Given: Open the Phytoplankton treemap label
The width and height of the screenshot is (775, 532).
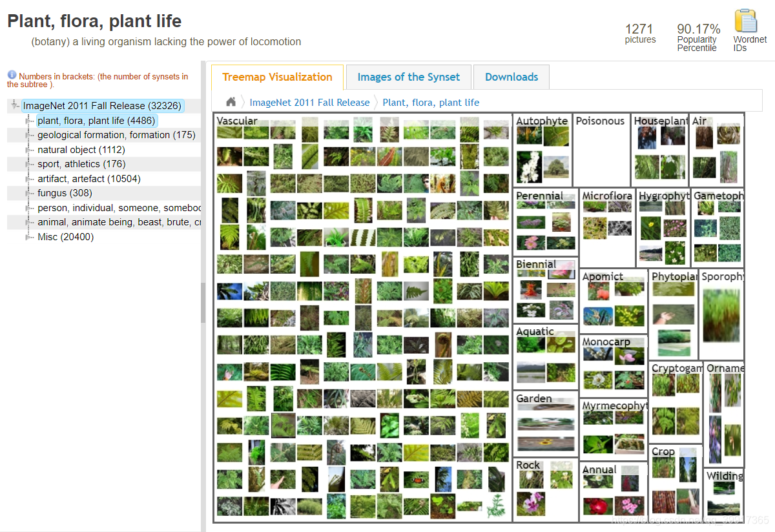Looking at the screenshot, I should [x=675, y=276].
